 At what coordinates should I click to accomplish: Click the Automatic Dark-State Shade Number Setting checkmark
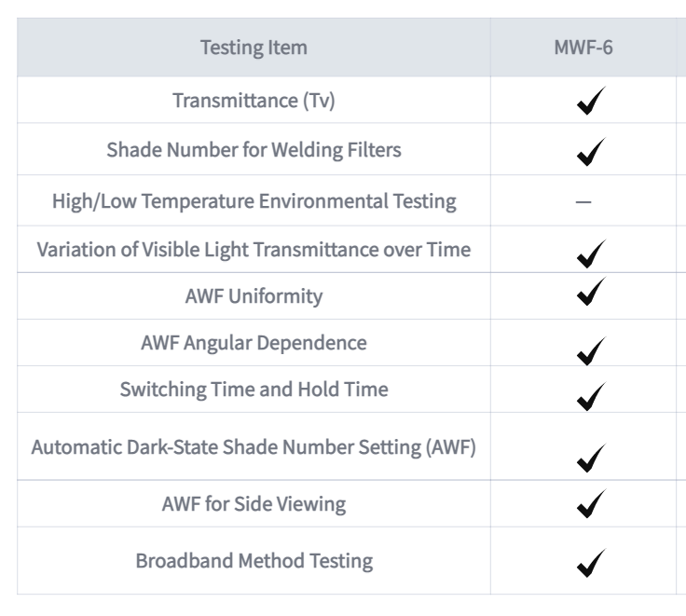(x=591, y=458)
